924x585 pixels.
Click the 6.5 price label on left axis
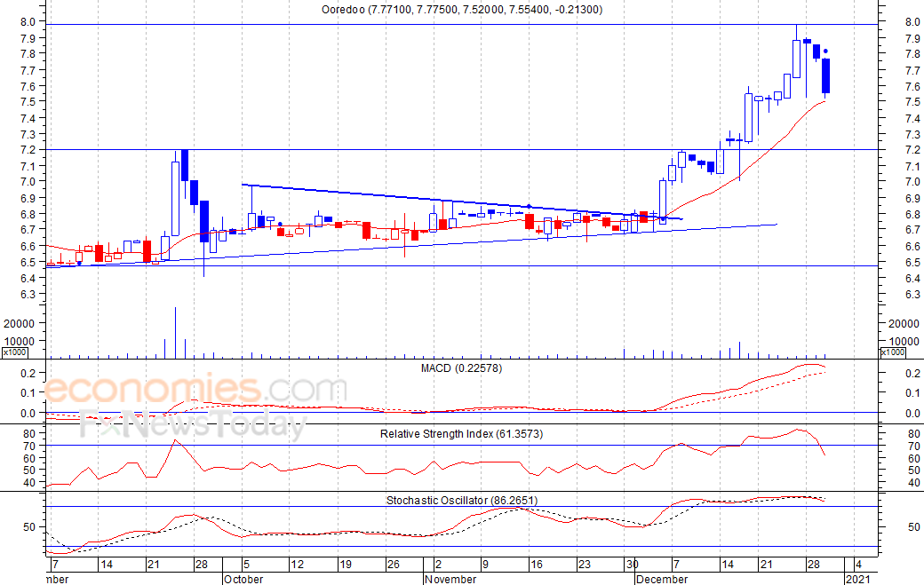pos(28,262)
